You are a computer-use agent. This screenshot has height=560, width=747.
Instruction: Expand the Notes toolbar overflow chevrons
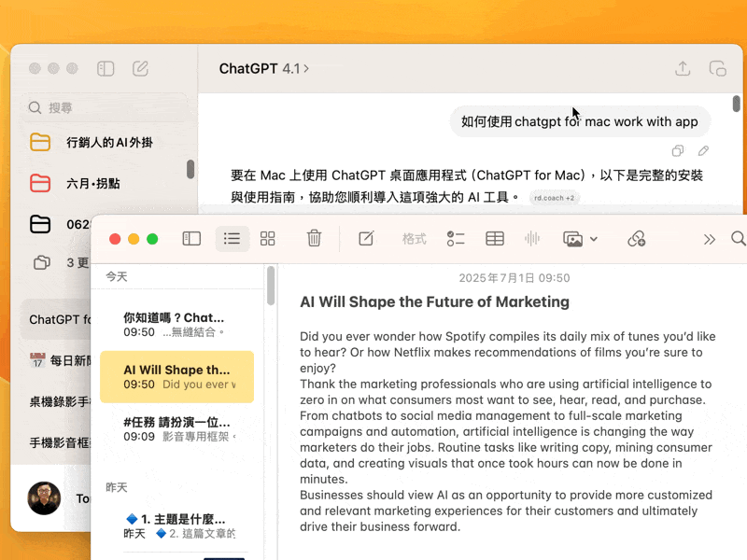tap(709, 239)
